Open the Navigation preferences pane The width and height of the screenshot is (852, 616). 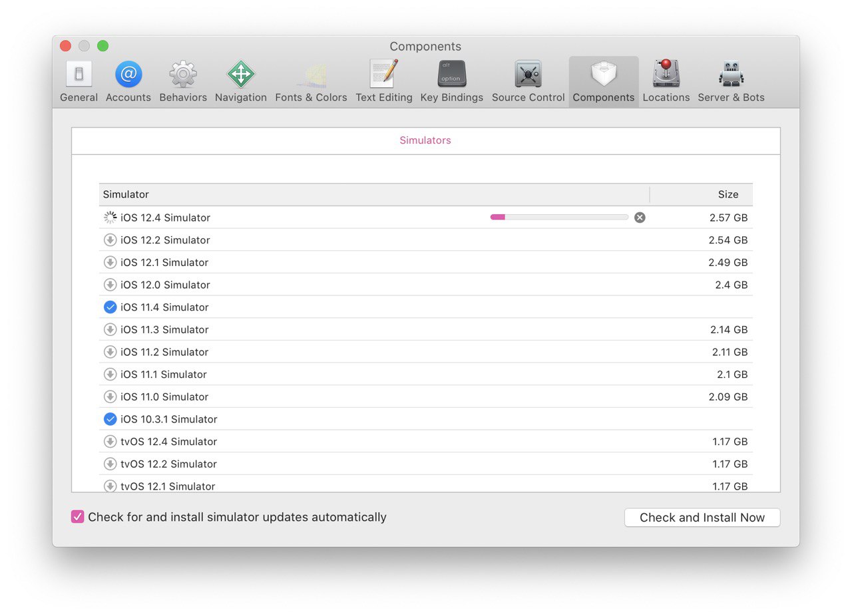(x=241, y=82)
